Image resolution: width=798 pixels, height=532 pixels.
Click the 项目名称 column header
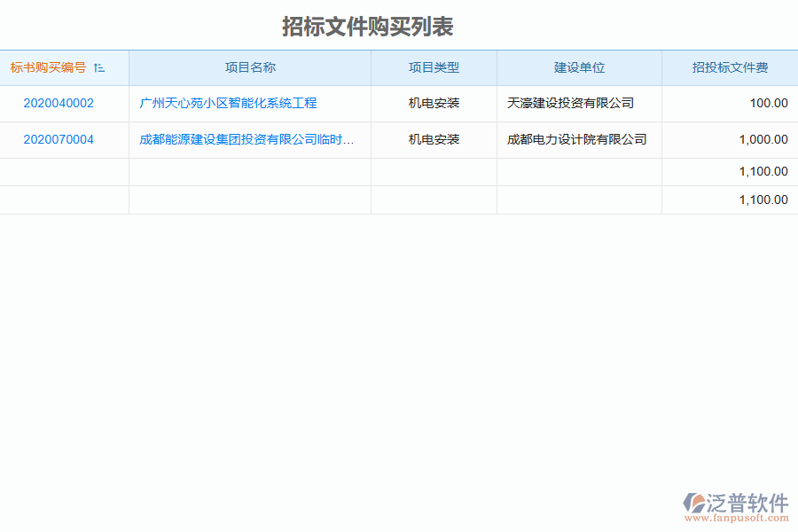pyautogui.click(x=251, y=66)
